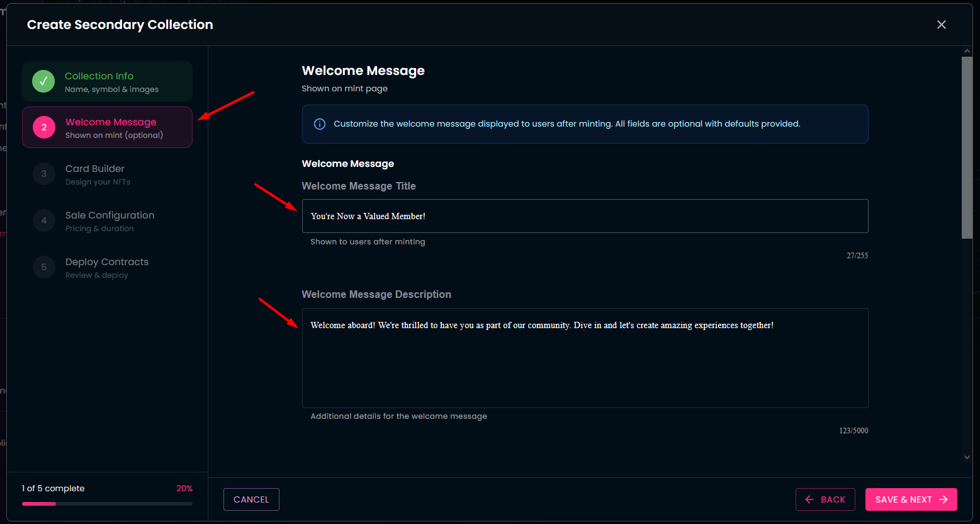Image resolution: width=980 pixels, height=524 pixels.
Task: Open the Sale Configuration step
Action: click(110, 221)
